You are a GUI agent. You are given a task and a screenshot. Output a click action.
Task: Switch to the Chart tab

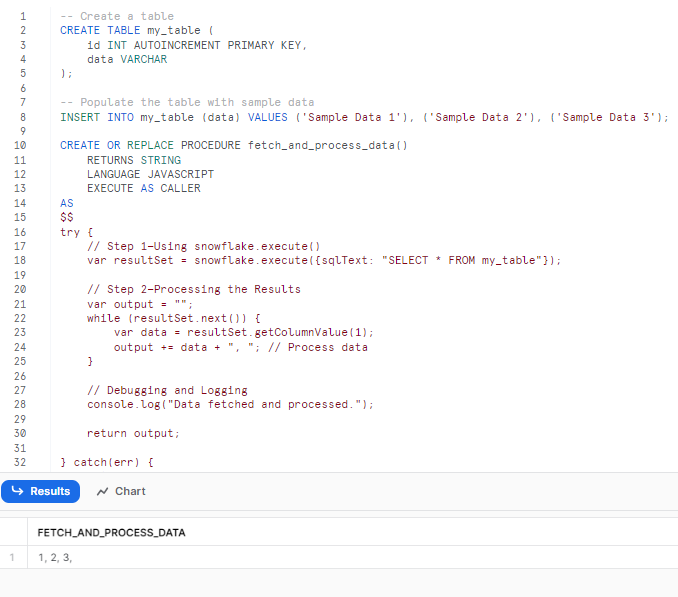pyautogui.click(x=121, y=491)
